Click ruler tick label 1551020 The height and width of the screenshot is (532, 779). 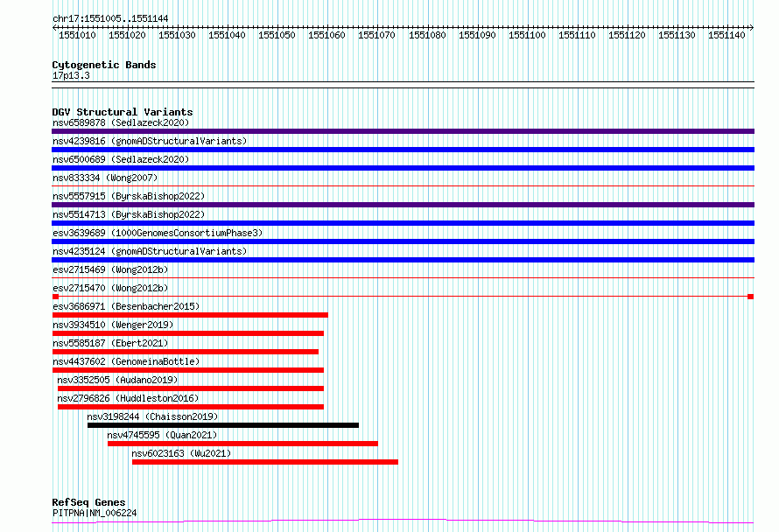pos(127,35)
